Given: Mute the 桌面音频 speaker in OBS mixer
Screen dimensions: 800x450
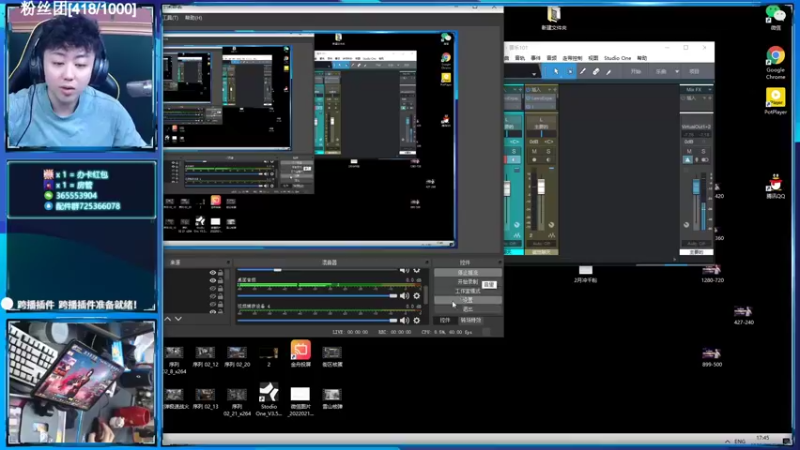Looking at the screenshot, I should [404, 296].
